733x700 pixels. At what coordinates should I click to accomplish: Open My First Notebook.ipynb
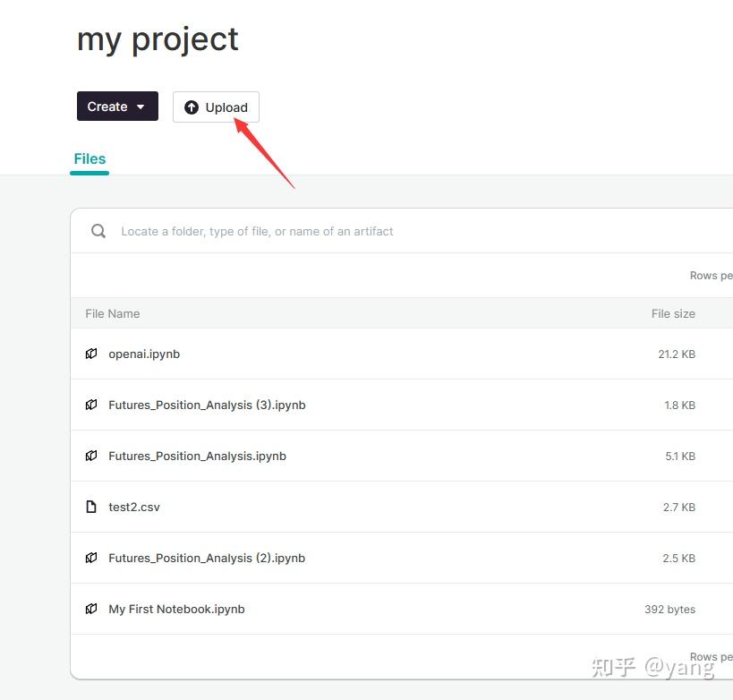point(176,609)
